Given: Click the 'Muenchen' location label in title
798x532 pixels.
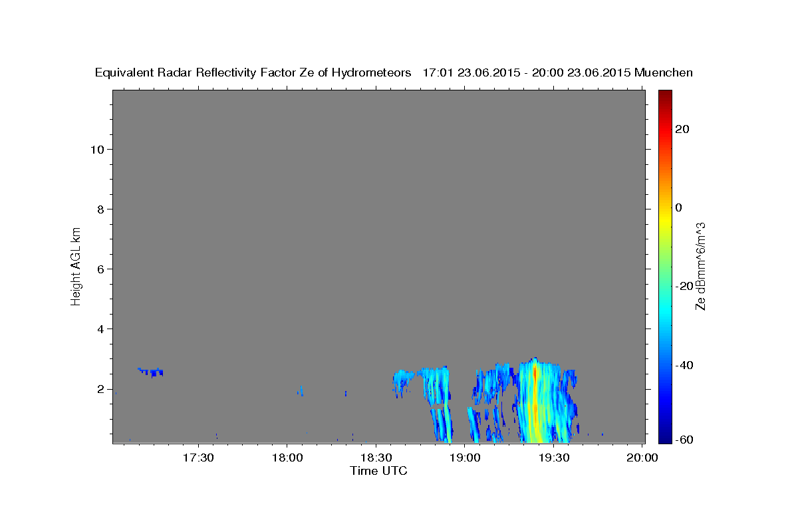Looking at the screenshot, I should (x=664, y=72).
